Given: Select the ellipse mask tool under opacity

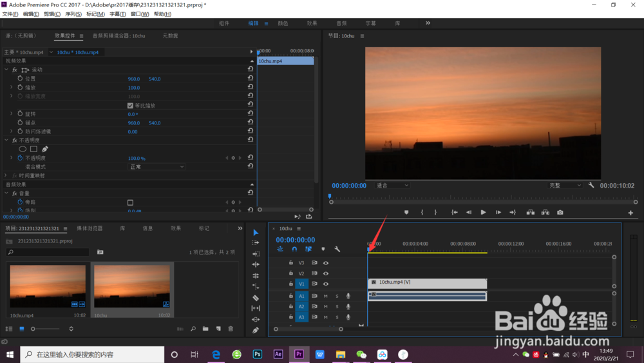Looking at the screenshot, I should (x=23, y=149).
